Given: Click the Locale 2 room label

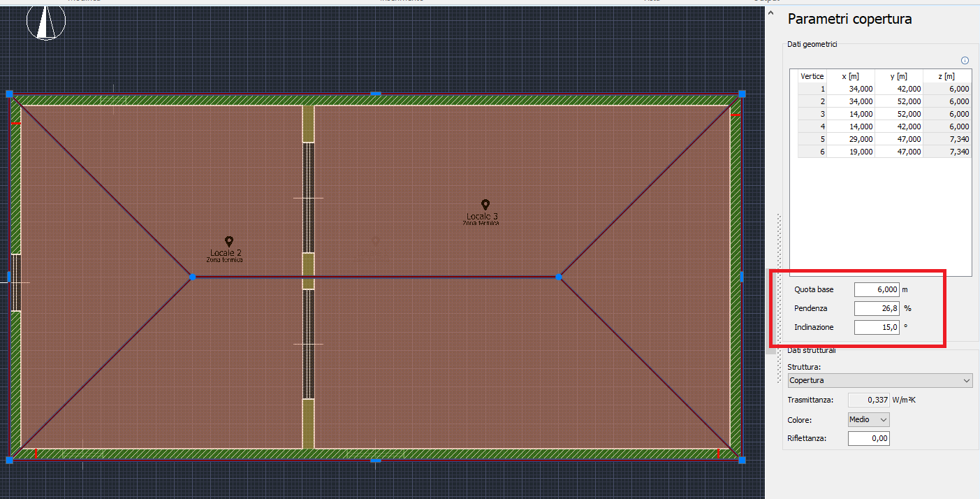Looking at the screenshot, I should [x=226, y=252].
